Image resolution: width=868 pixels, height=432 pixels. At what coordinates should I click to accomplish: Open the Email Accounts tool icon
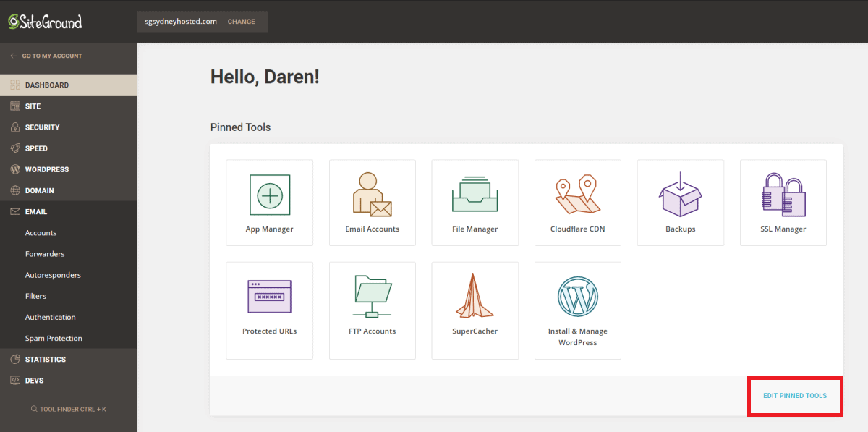click(372, 195)
